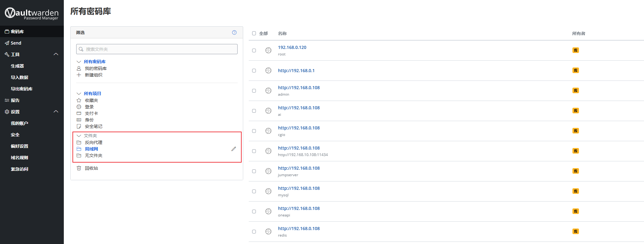
Task: Open the 回收站 trash icon
Action: (79, 168)
